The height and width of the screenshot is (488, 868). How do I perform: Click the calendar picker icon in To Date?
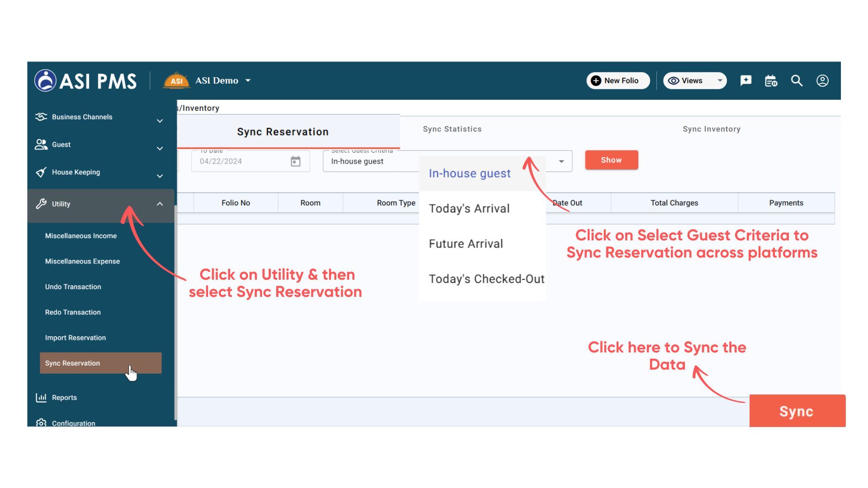(295, 161)
